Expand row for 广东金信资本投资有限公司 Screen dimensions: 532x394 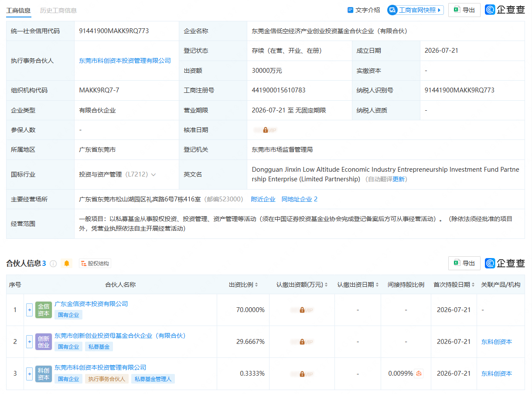[x=30, y=310]
